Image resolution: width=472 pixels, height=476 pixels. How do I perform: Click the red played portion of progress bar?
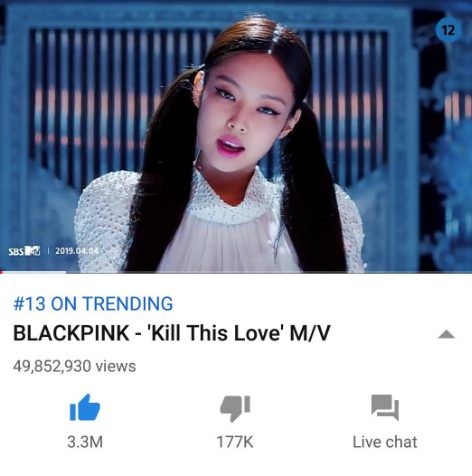2,272
